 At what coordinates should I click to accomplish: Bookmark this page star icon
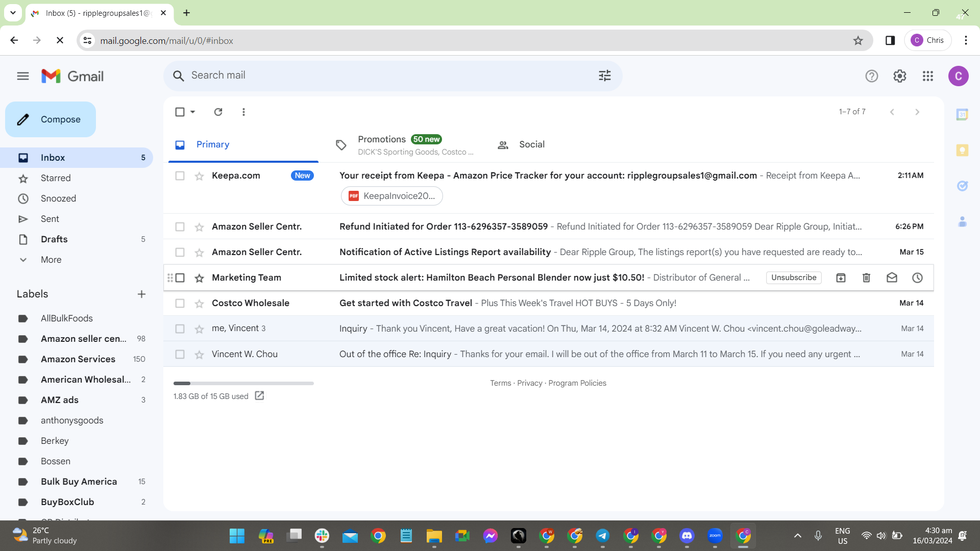click(858, 40)
